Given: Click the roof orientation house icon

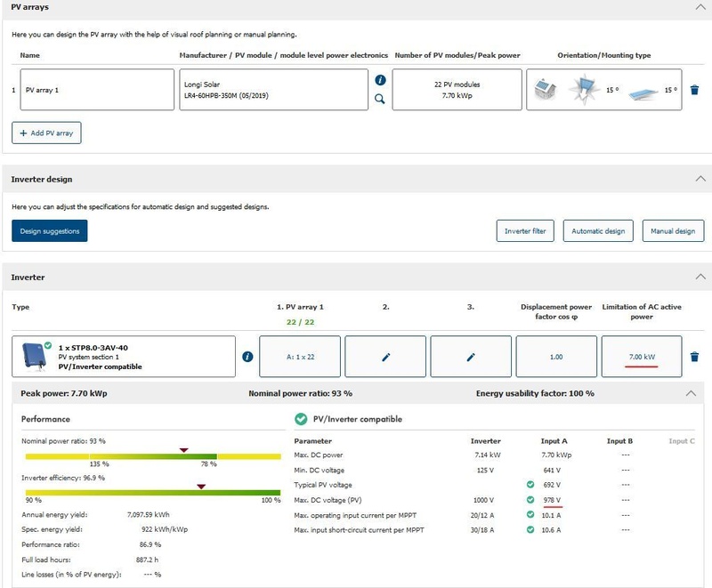Looking at the screenshot, I should pyautogui.click(x=544, y=90).
